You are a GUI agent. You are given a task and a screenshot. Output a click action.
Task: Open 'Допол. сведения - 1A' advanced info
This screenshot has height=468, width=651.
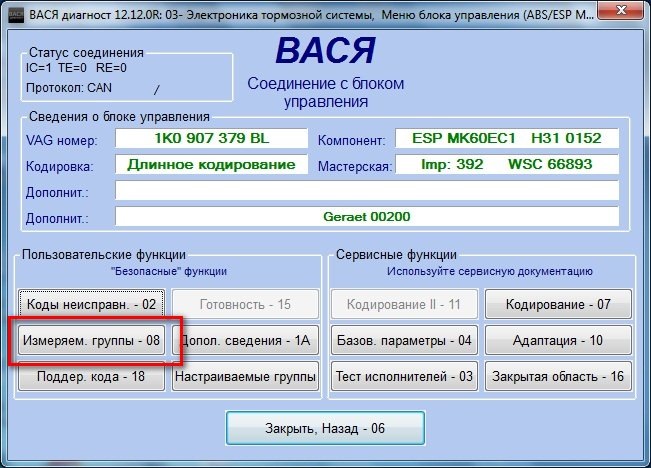(x=245, y=341)
